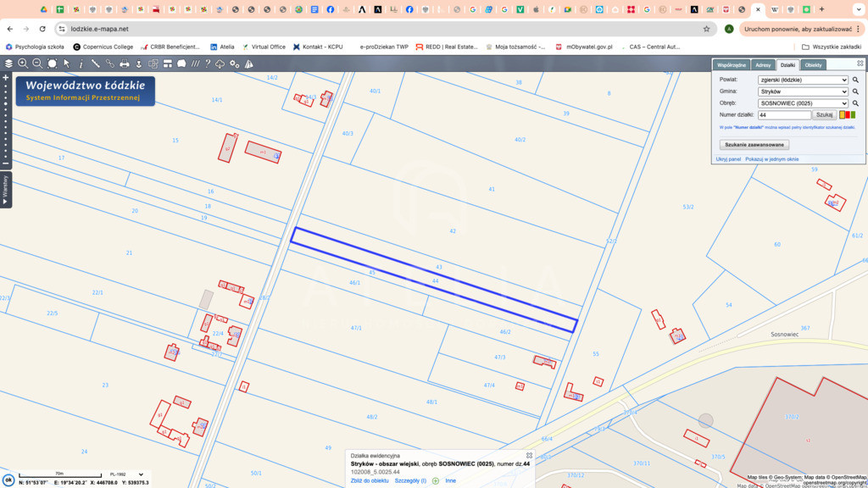Open the map settings gears icon
The image size is (868, 488).
tap(235, 64)
